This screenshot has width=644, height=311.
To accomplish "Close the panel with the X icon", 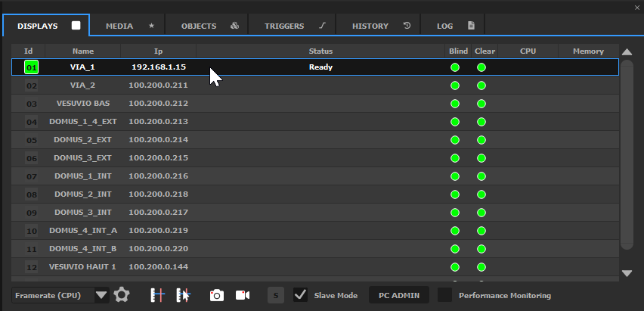I will [x=637, y=7].
